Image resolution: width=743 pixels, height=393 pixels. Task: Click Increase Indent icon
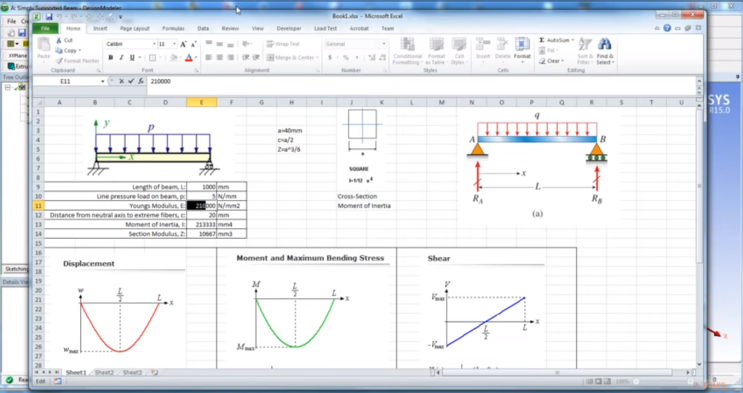point(256,57)
